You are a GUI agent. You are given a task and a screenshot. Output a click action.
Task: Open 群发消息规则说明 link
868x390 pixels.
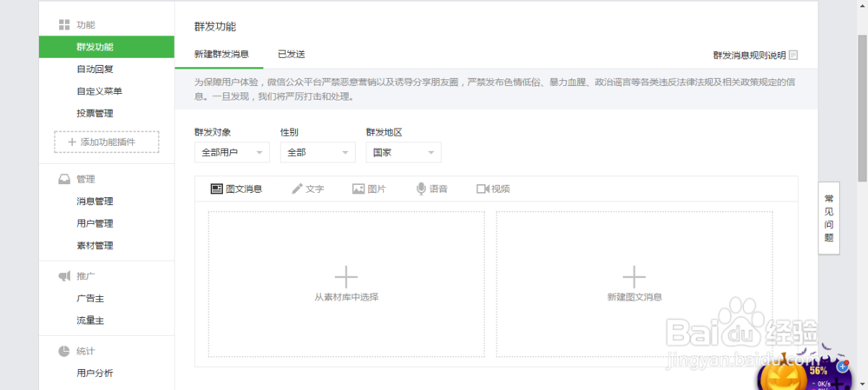coord(750,56)
